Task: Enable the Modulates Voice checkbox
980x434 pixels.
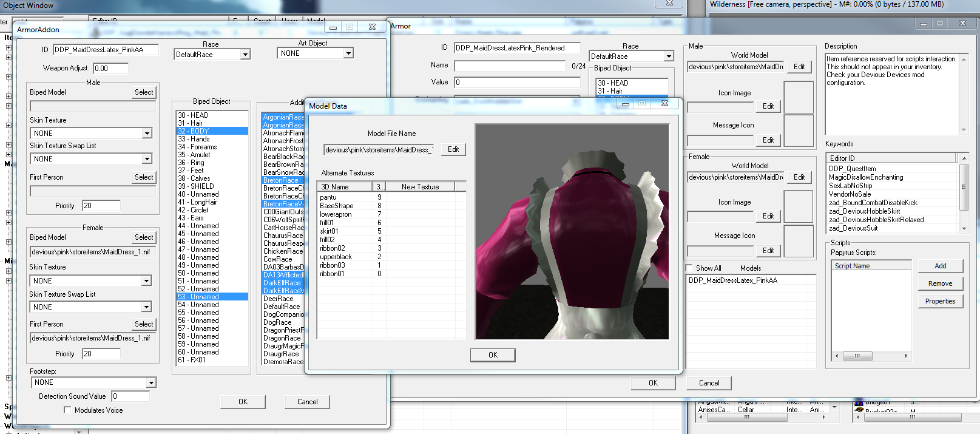Action: coord(67,410)
